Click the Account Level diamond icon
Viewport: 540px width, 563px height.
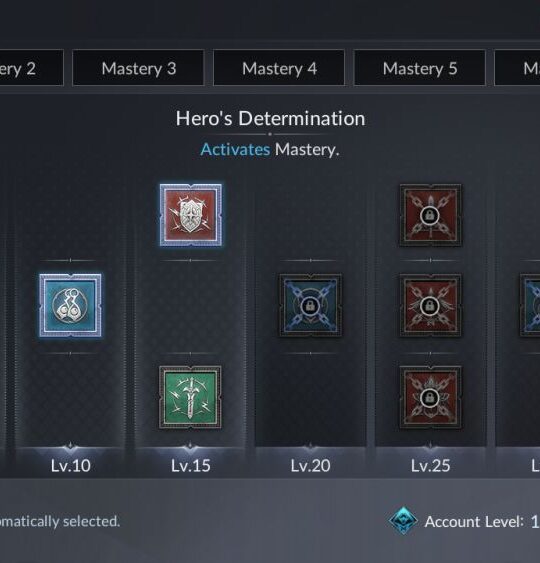[x=403, y=521]
